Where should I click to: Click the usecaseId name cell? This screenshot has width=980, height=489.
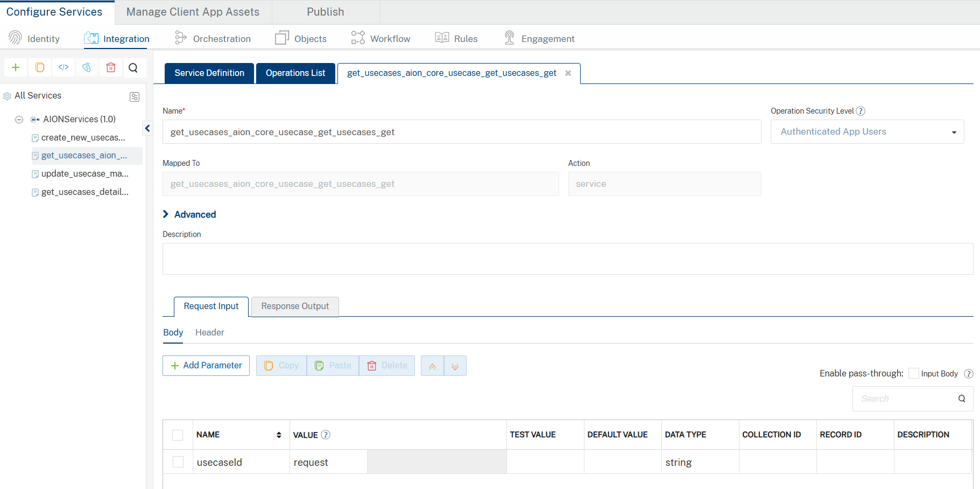(241, 462)
